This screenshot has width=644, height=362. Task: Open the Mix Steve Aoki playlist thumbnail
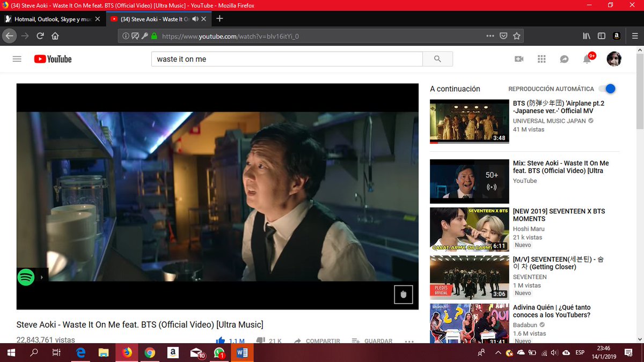470,181
